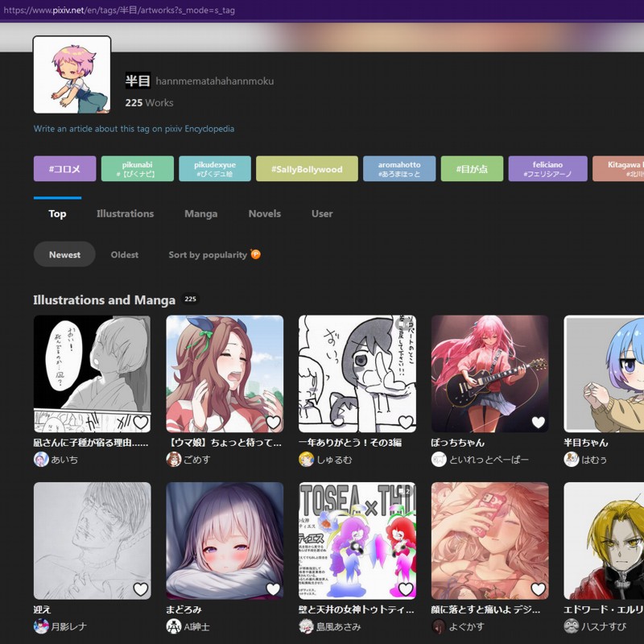Like the 顔に落とすと痛いよ artwork with heart
The width and height of the screenshot is (644, 644).
coord(539,589)
